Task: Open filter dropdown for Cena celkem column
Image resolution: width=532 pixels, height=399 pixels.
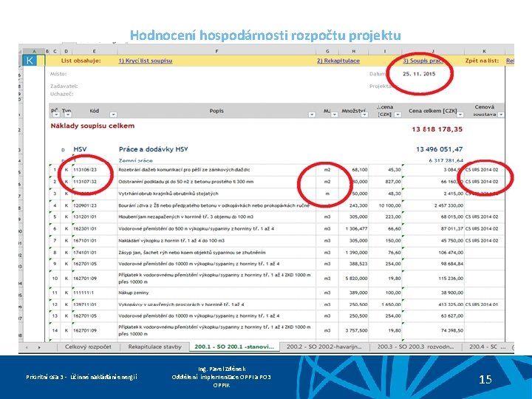Action: (x=460, y=115)
